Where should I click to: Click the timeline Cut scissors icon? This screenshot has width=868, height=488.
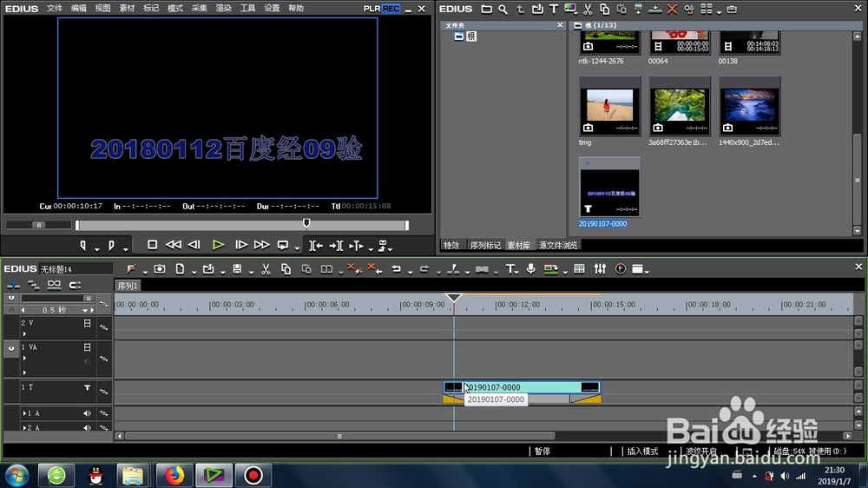click(266, 268)
